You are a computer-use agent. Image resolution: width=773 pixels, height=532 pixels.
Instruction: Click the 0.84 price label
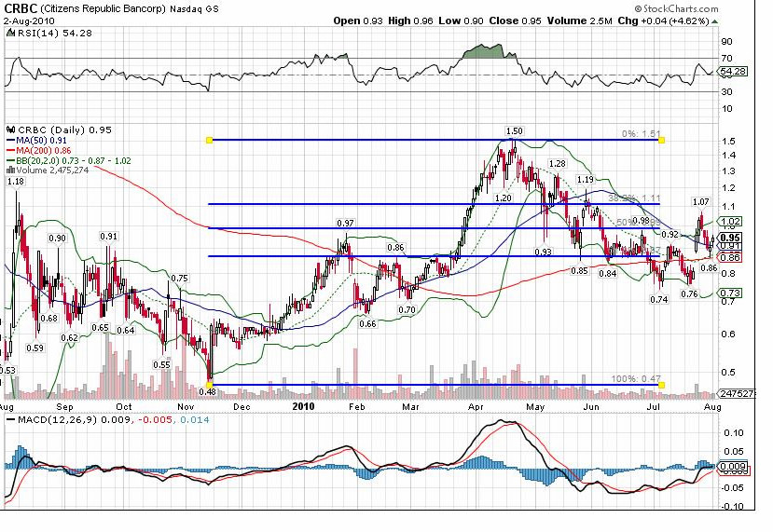pos(608,273)
